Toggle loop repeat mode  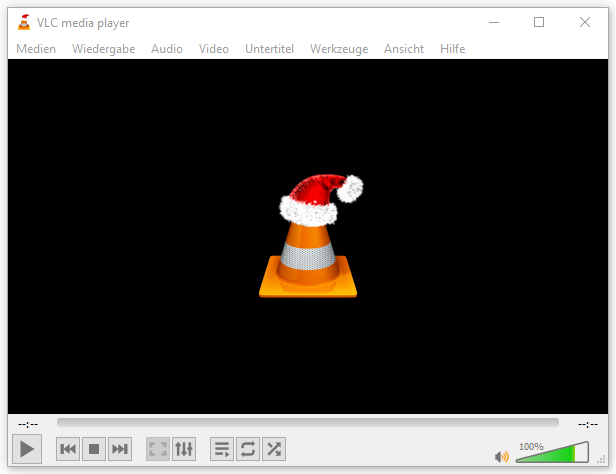[x=248, y=449]
